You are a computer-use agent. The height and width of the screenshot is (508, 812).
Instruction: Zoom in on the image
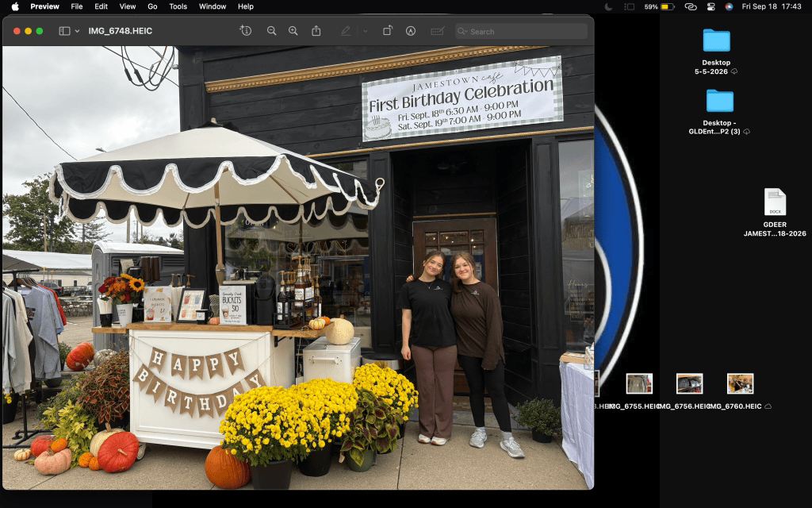(x=293, y=31)
